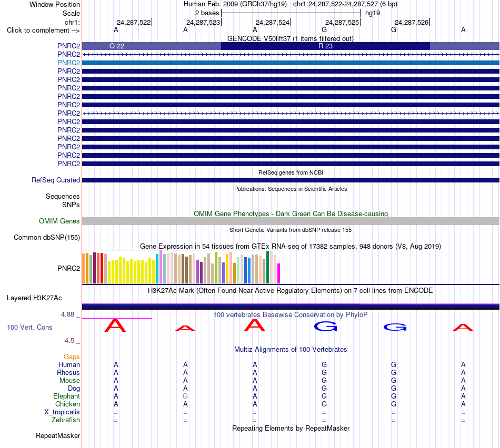Click the Layered H3K27Ac label
This screenshot has width=500, height=448.
click(x=34, y=298)
